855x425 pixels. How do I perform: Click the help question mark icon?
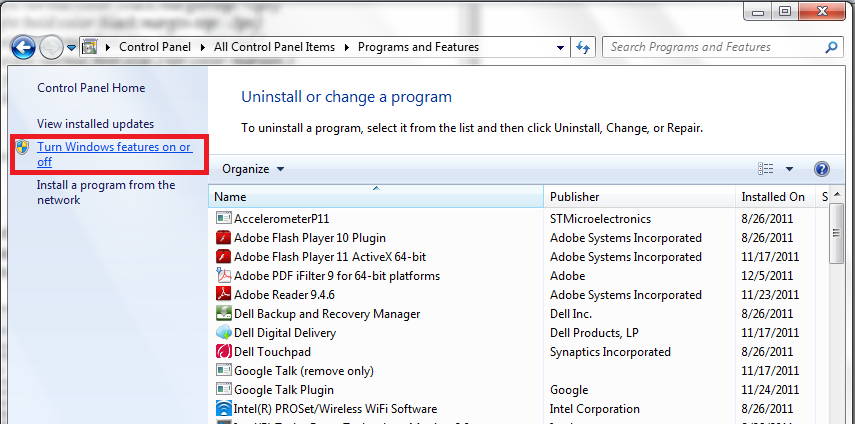822,169
